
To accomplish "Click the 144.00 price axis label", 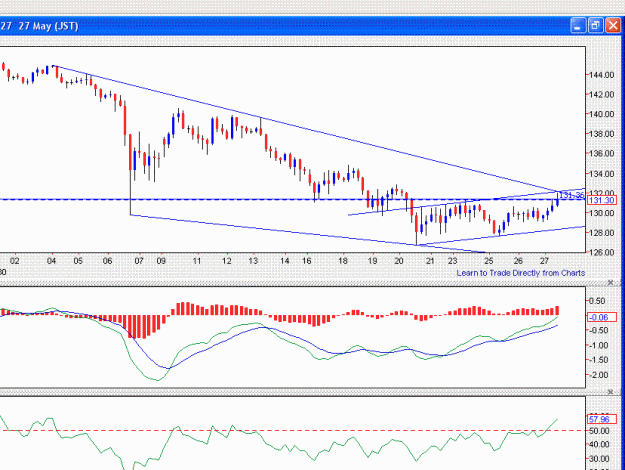I will [x=602, y=75].
